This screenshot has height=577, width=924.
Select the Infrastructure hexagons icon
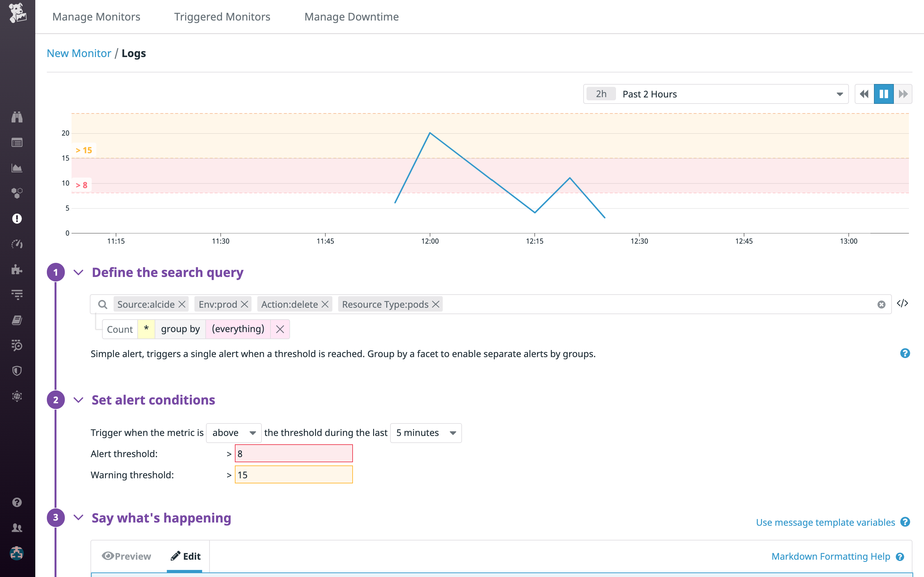tap(17, 194)
